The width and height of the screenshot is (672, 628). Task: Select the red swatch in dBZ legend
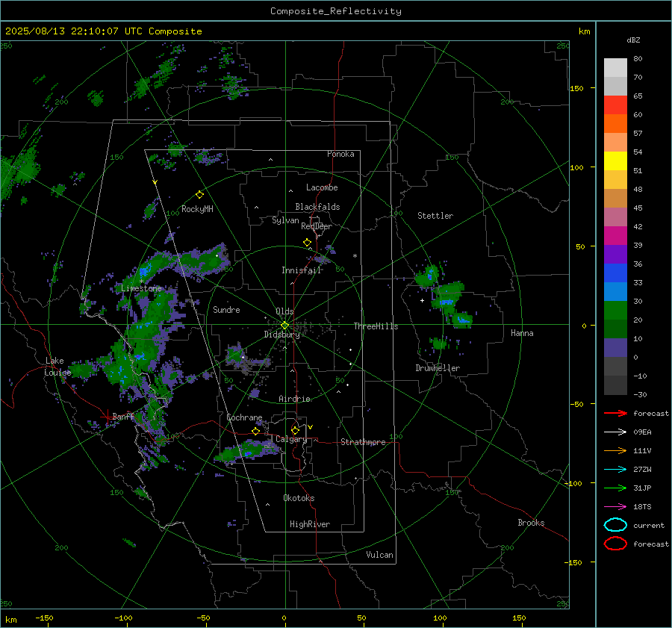pyautogui.click(x=615, y=105)
